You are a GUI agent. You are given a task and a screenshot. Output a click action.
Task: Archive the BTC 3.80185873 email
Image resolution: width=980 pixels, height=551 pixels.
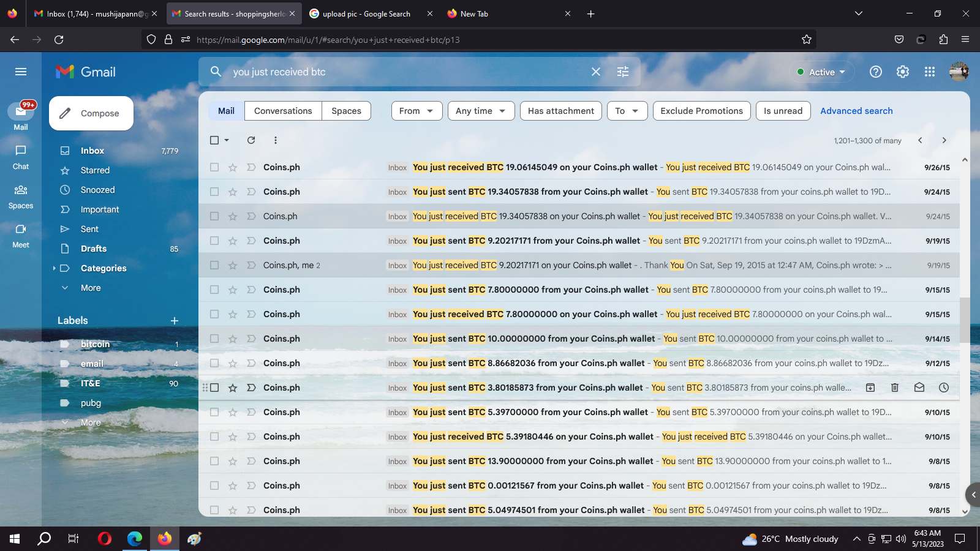(870, 388)
